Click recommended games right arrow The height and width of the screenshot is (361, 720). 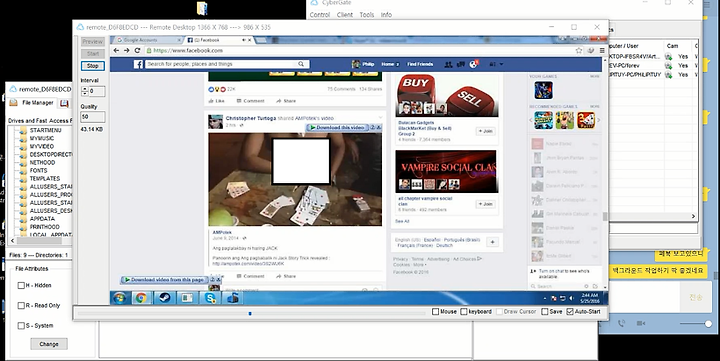(x=598, y=120)
